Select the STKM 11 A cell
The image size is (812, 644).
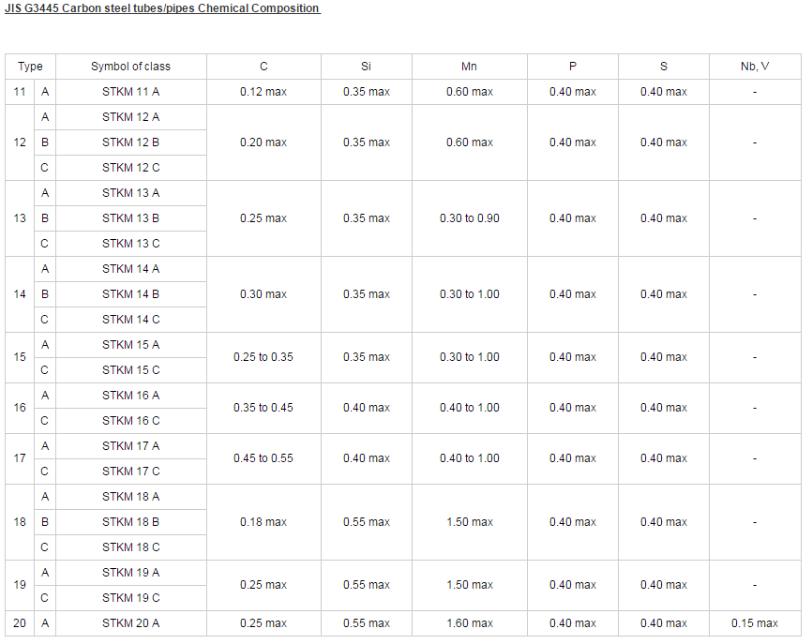click(130, 92)
